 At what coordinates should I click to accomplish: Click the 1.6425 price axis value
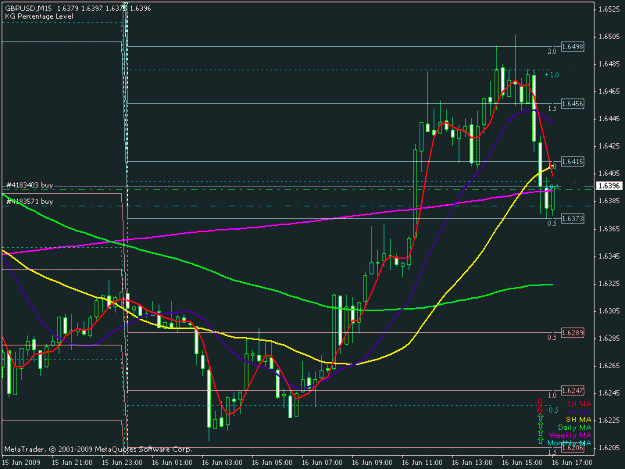point(609,146)
